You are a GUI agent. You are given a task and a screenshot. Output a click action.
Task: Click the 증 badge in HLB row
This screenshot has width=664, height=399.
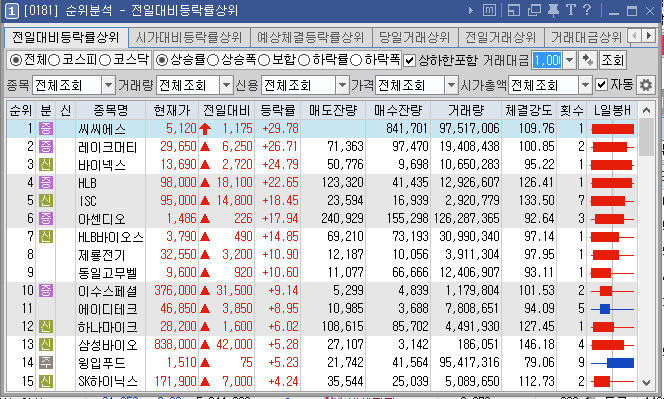tap(46, 183)
